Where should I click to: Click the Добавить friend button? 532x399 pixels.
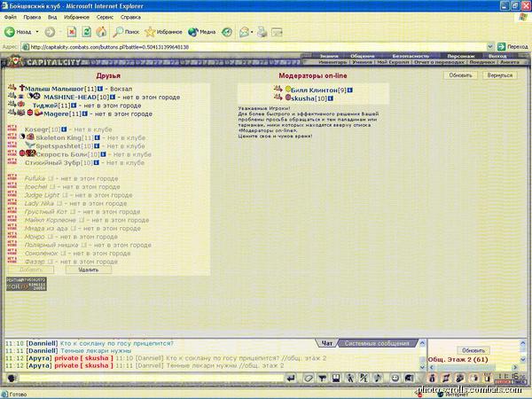tap(31, 270)
